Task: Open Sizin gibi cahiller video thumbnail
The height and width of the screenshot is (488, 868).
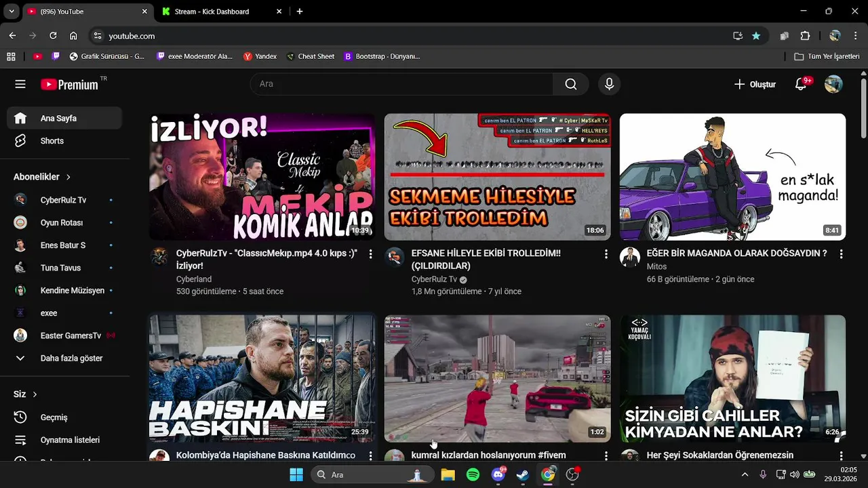Action: point(732,378)
